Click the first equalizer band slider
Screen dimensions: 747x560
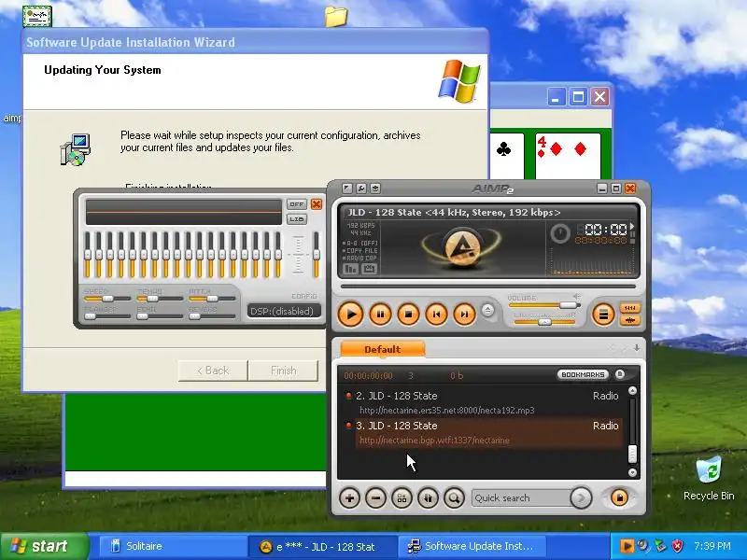tap(87, 255)
